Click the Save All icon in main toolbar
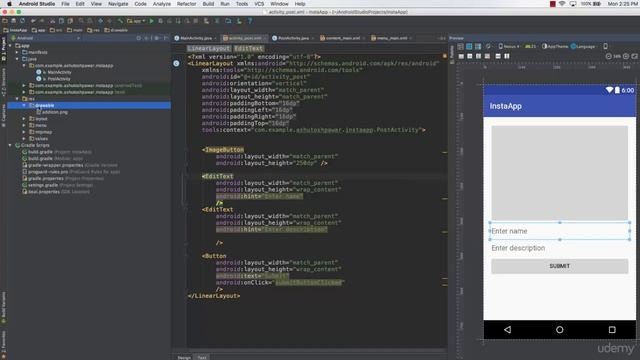 tap(13, 21)
